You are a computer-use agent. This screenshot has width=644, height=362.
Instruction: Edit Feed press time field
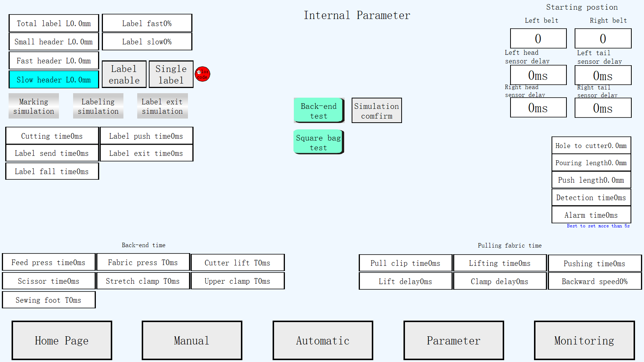click(49, 262)
